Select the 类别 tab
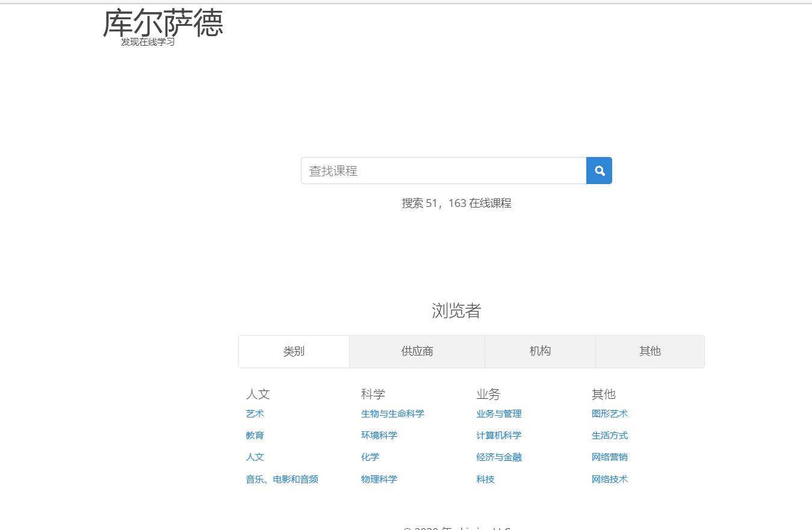The image size is (812, 530). click(294, 351)
